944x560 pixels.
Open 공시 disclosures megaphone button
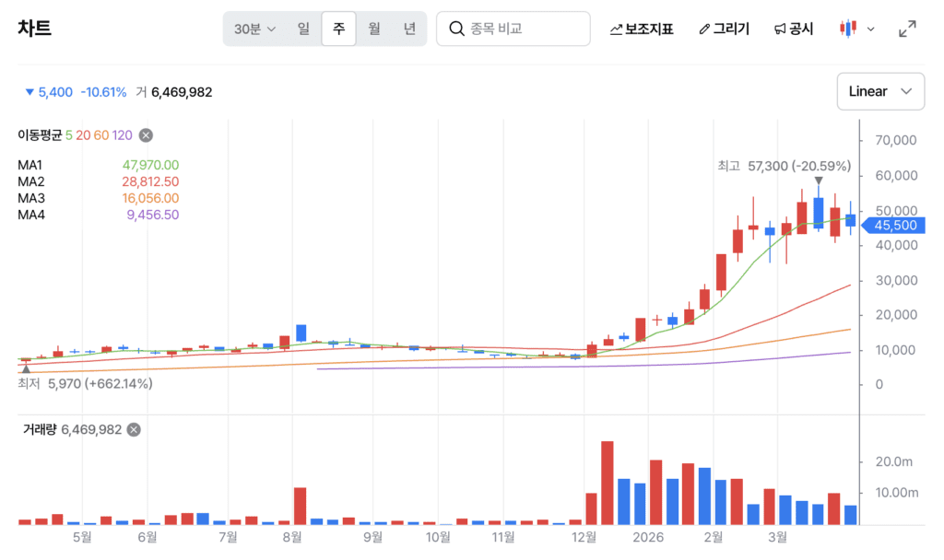tap(793, 29)
